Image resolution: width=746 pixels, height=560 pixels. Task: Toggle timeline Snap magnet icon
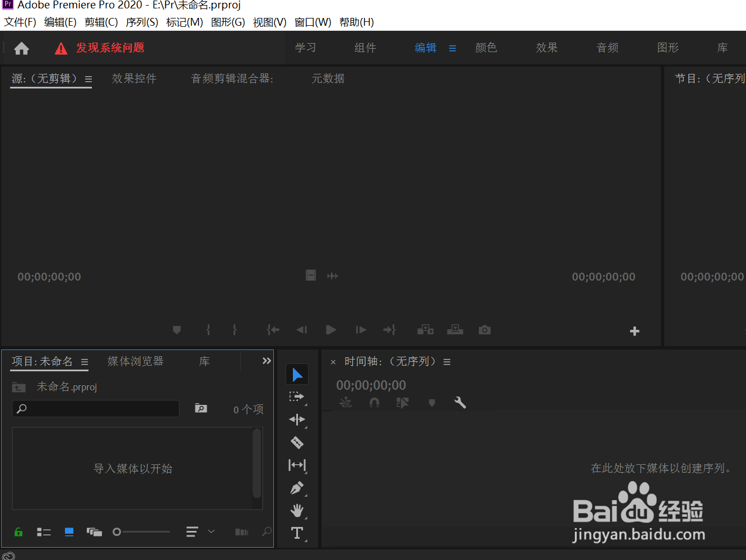[x=374, y=403]
